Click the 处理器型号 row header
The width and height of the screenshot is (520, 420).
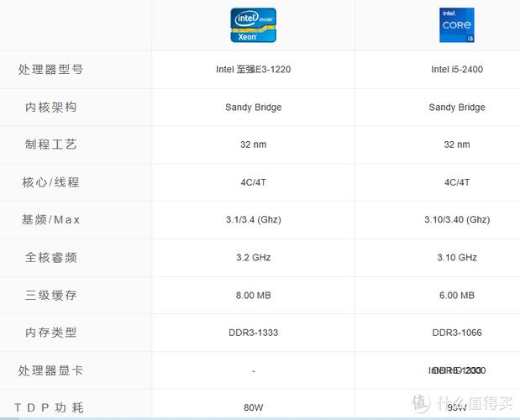[x=50, y=70]
